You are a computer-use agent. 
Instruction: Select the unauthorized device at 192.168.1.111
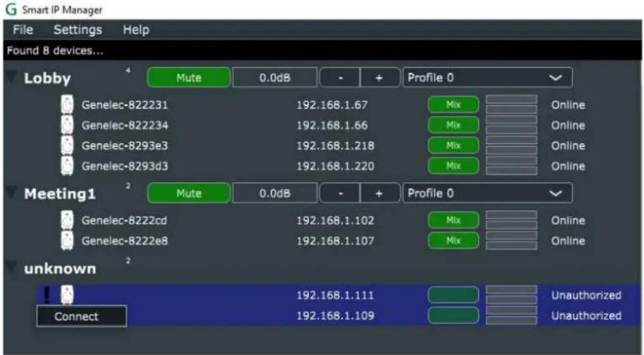coord(339,295)
